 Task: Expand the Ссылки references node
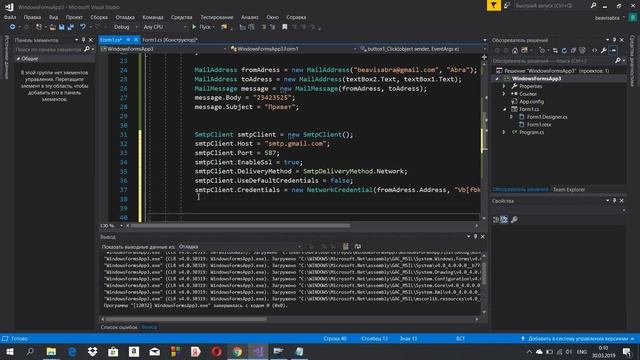[504, 94]
